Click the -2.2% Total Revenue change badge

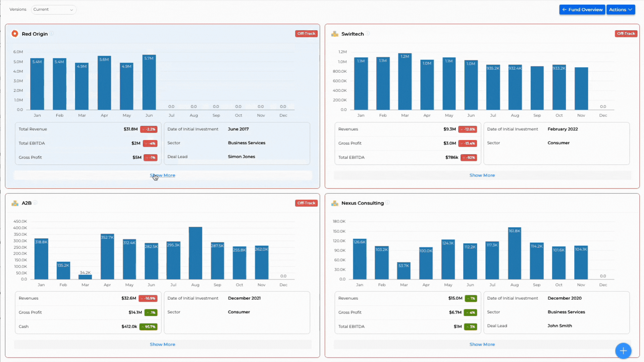coord(149,129)
